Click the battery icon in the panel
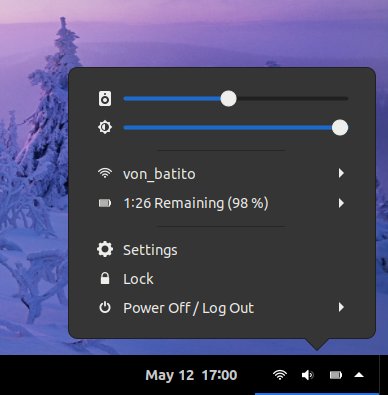 [x=336, y=375]
